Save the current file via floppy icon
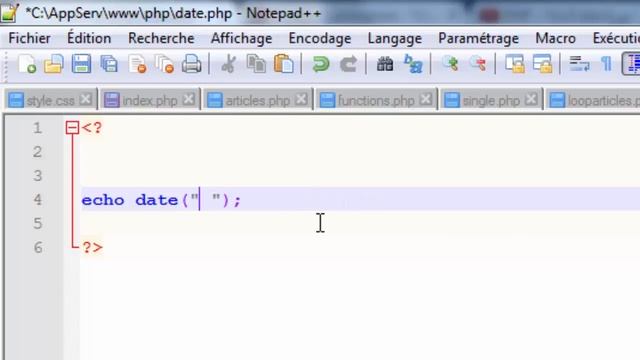Image resolution: width=640 pixels, height=360 pixels. pos(81,64)
